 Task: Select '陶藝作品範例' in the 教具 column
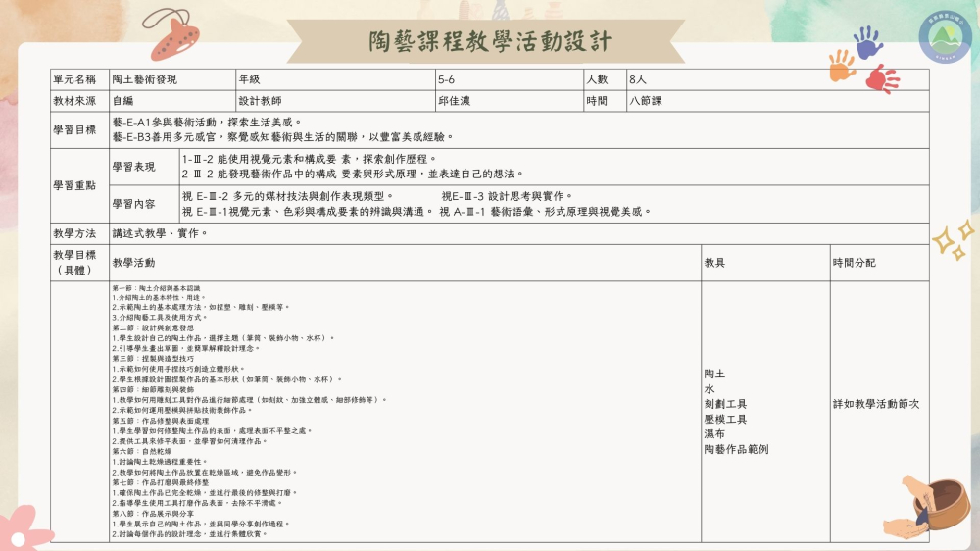pyautogui.click(x=736, y=449)
